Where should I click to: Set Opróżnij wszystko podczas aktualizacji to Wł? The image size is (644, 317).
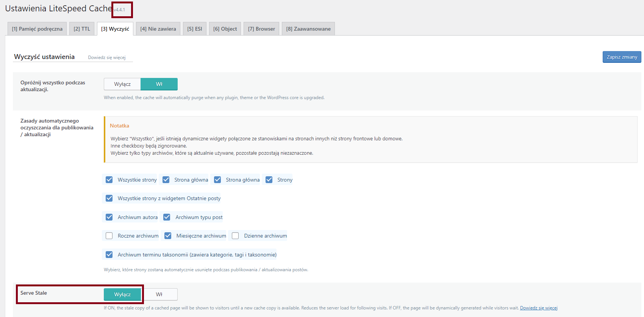(x=159, y=84)
